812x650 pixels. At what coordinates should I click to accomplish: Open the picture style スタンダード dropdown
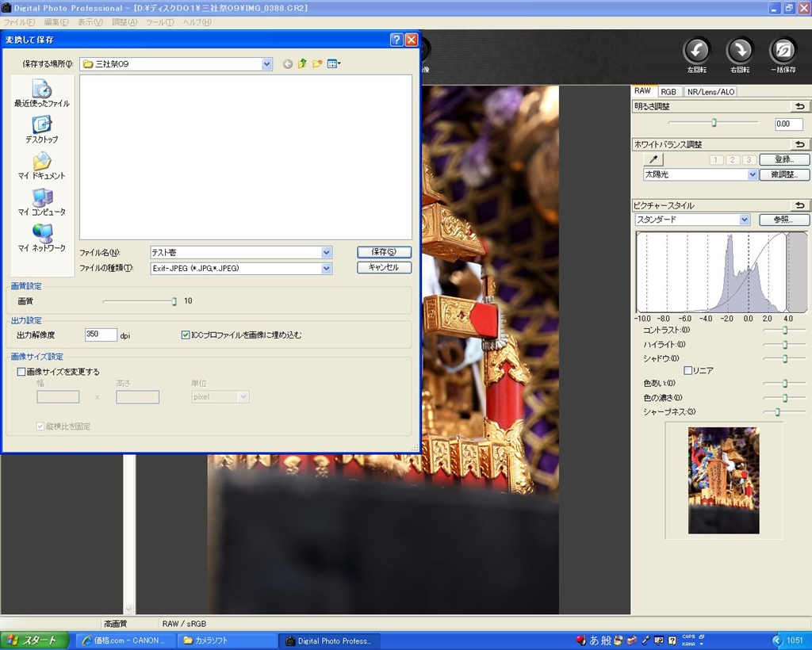click(744, 220)
